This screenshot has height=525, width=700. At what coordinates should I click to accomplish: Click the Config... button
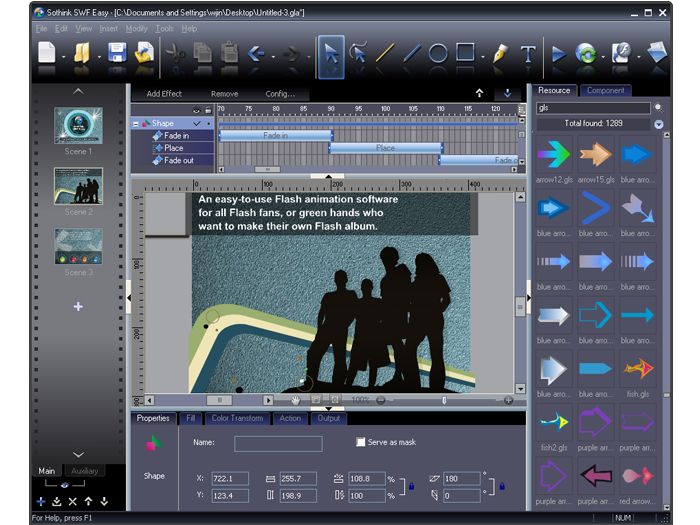point(280,94)
